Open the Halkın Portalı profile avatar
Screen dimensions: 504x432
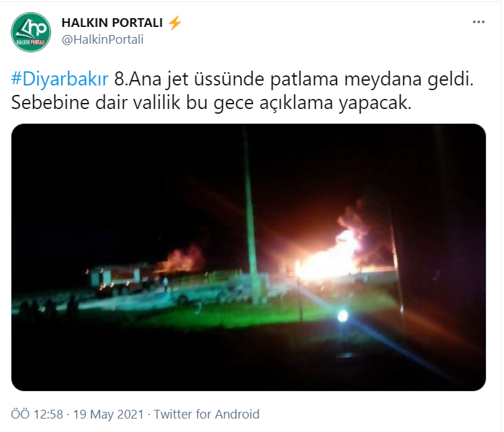[31, 32]
